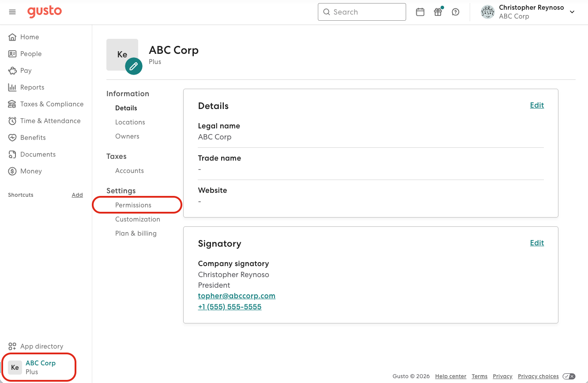
Task: Click the Legal name label
Action: pos(219,126)
